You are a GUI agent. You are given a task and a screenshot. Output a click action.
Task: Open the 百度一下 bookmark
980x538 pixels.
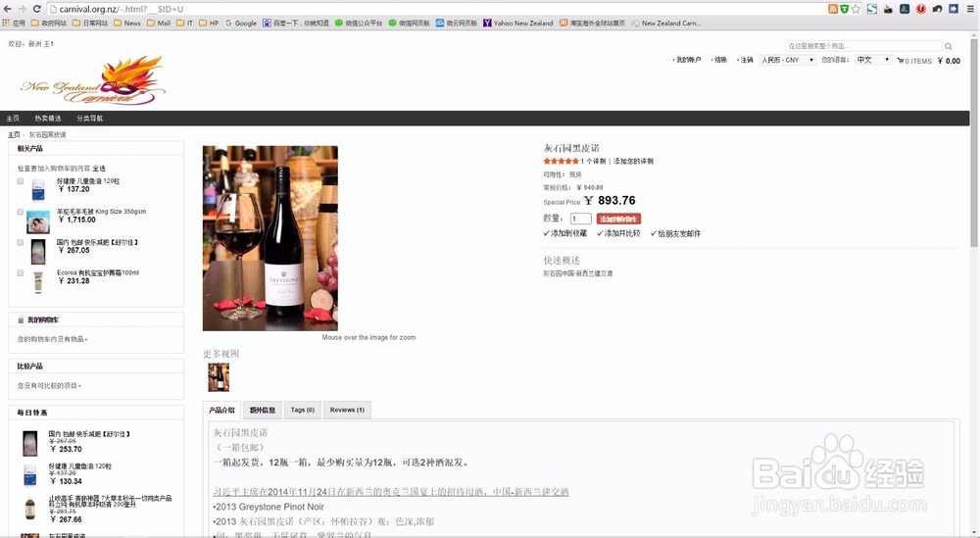coord(296,24)
